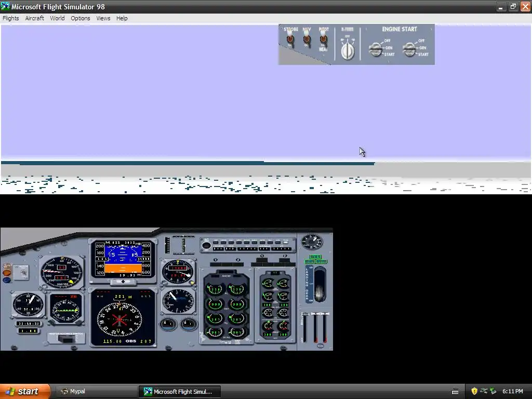Click the first autopilot mode button

click(216, 242)
